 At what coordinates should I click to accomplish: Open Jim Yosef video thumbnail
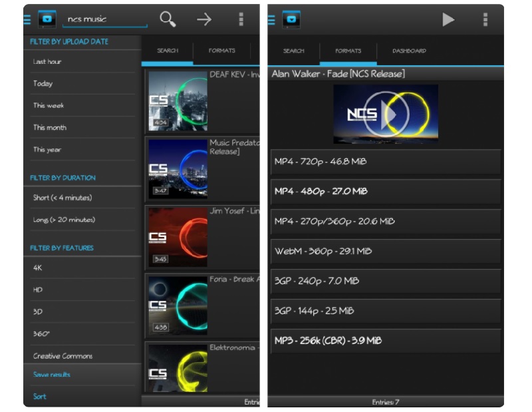178,237
